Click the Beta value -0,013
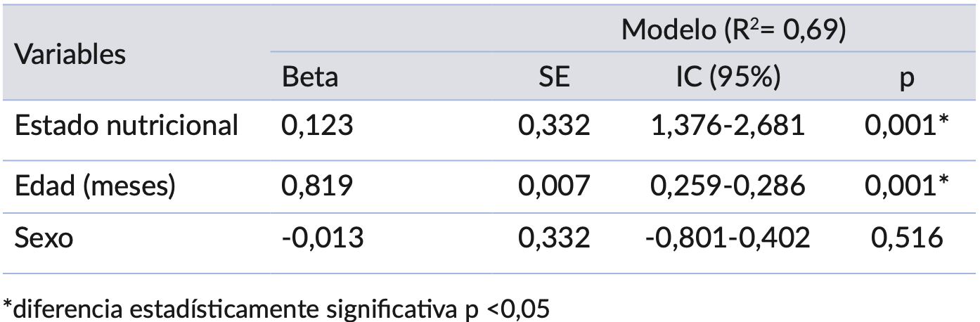 pyautogui.click(x=322, y=238)
